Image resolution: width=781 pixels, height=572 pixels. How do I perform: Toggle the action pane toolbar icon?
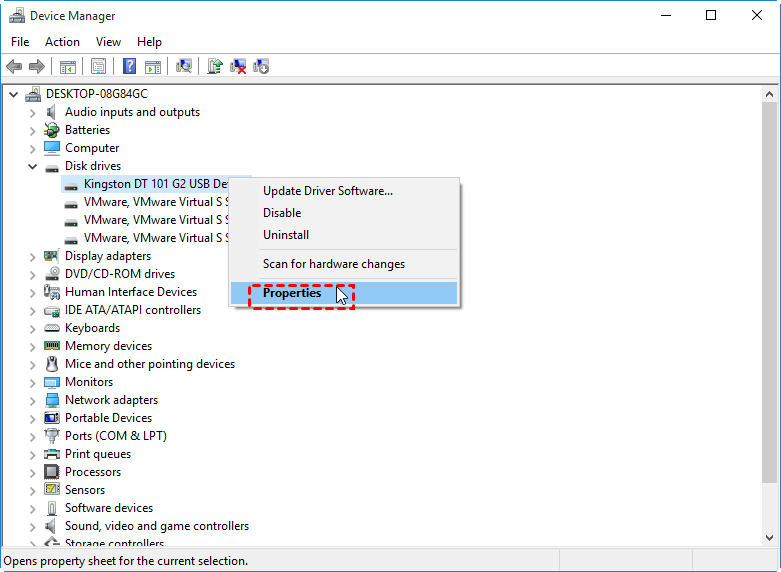[x=153, y=66]
